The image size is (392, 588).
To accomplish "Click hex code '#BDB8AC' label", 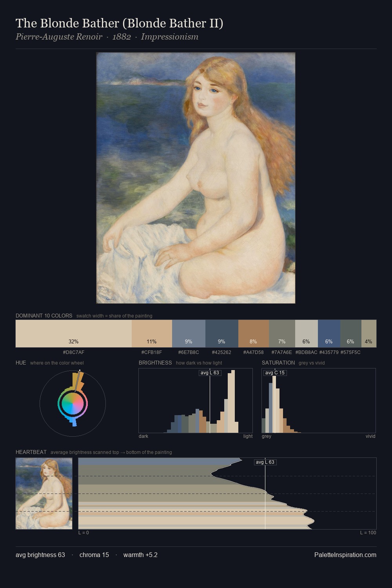I will pyautogui.click(x=306, y=352).
